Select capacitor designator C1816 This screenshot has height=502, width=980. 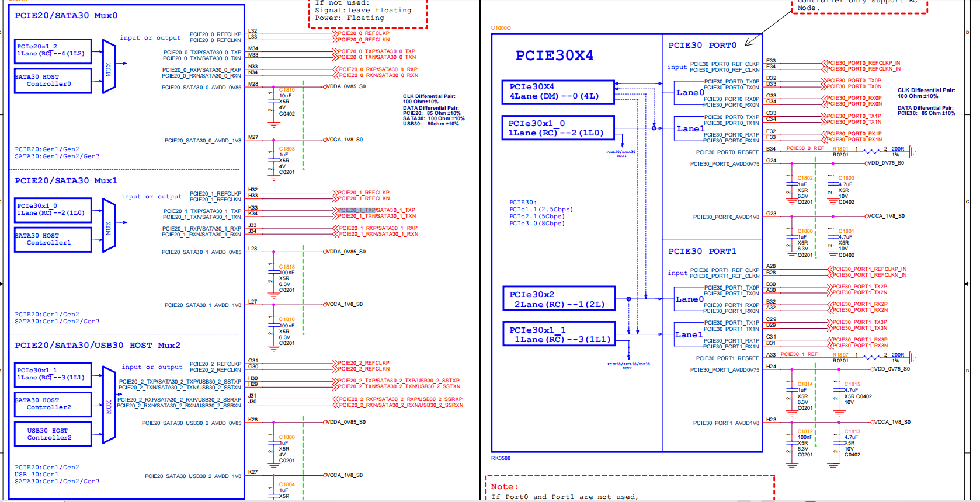tap(287, 319)
